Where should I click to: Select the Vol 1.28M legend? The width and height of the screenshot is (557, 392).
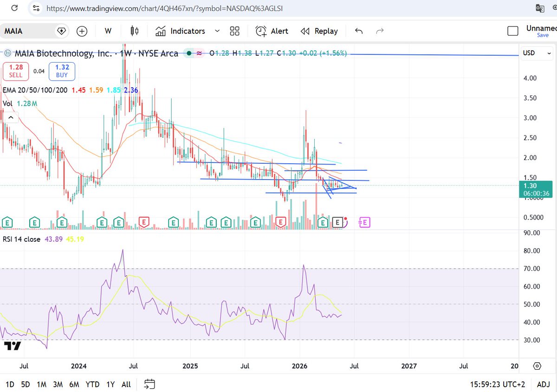pos(20,103)
